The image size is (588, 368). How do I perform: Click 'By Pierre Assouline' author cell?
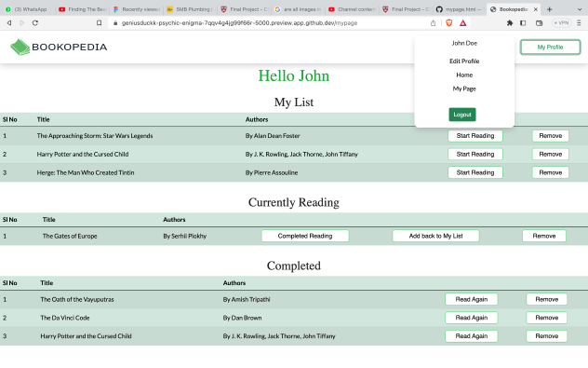coord(272,172)
